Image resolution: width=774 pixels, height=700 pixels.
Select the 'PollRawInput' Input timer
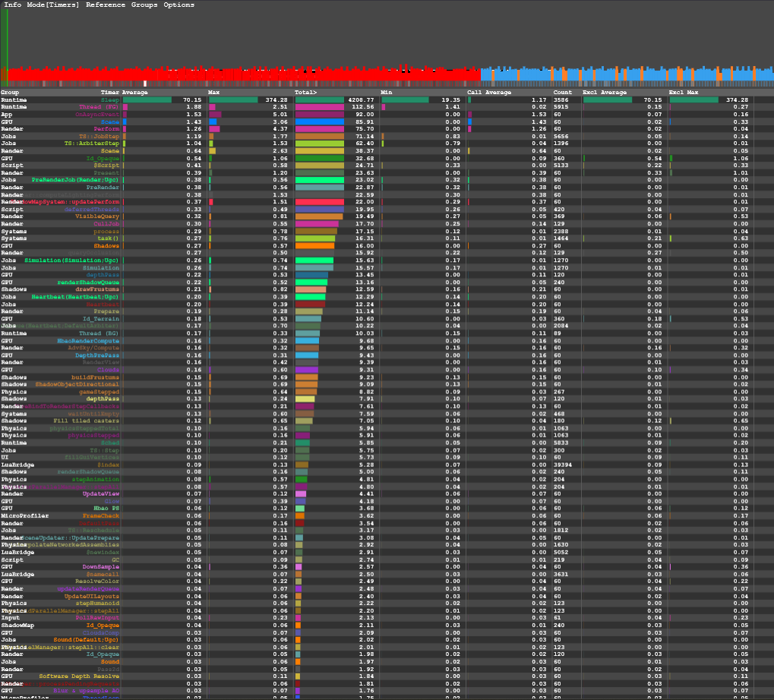tap(97, 618)
